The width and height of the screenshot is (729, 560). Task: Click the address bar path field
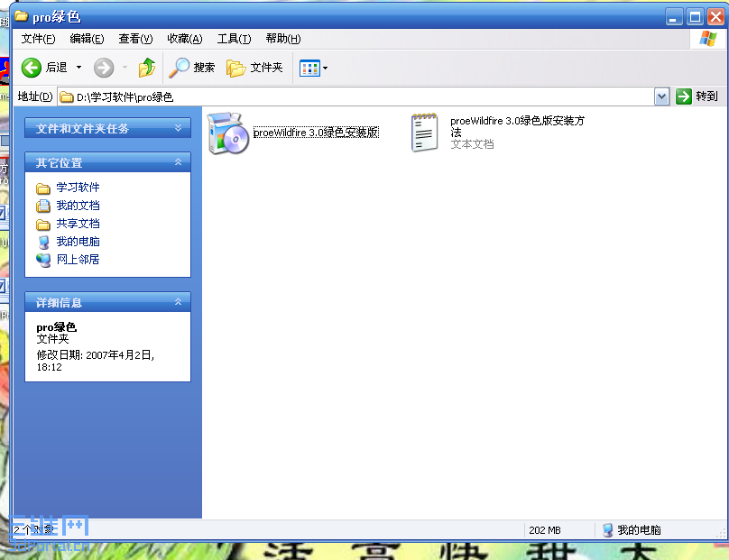[355, 96]
